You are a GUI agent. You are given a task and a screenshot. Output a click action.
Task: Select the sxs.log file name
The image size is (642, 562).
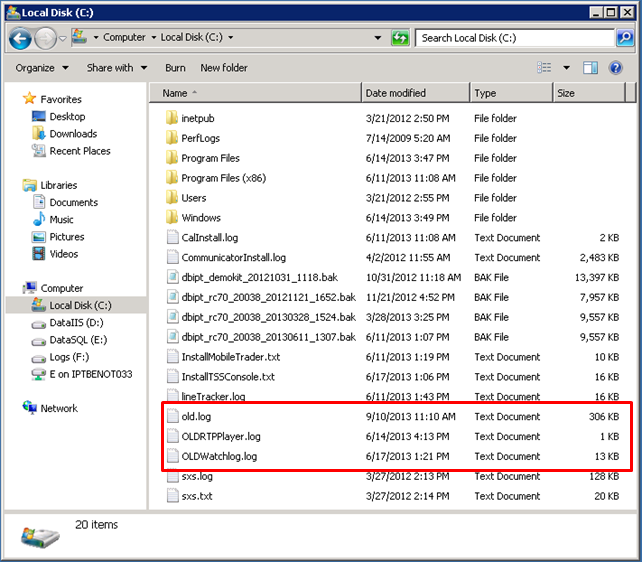pyautogui.click(x=197, y=476)
